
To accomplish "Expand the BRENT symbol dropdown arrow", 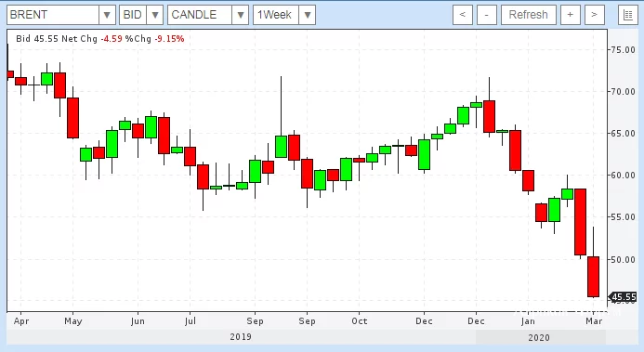I will point(107,15).
